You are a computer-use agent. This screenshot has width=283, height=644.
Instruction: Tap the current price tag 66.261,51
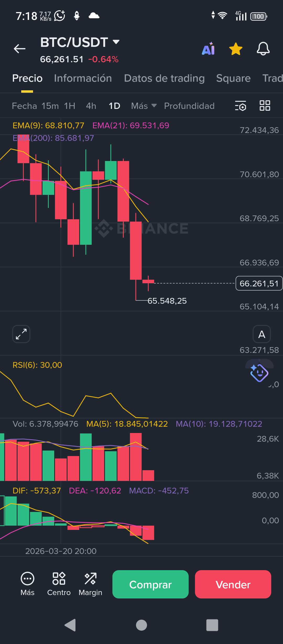tap(259, 283)
